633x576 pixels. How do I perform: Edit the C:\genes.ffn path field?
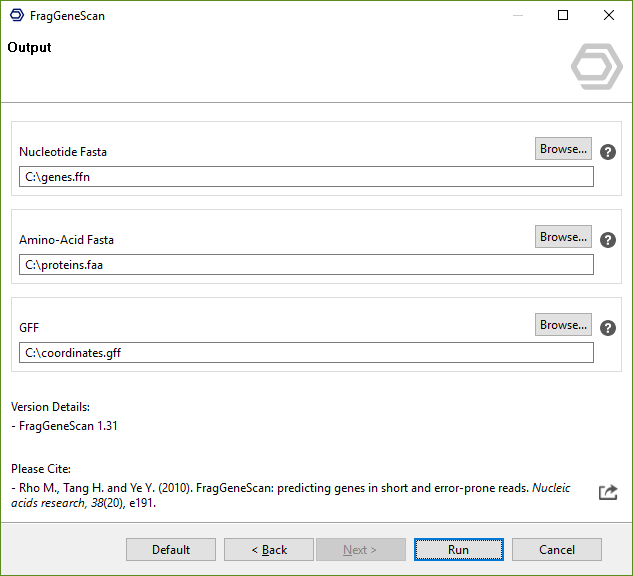(x=306, y=177)
